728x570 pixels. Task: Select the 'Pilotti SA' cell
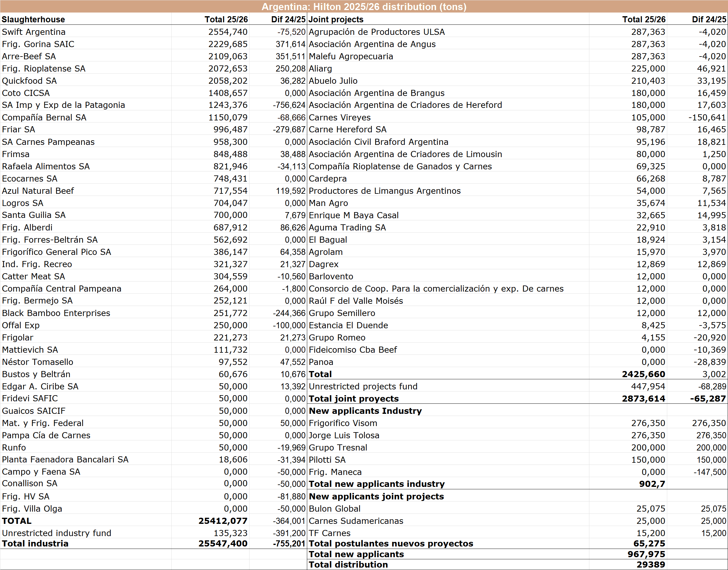click(x=327, y=460)
